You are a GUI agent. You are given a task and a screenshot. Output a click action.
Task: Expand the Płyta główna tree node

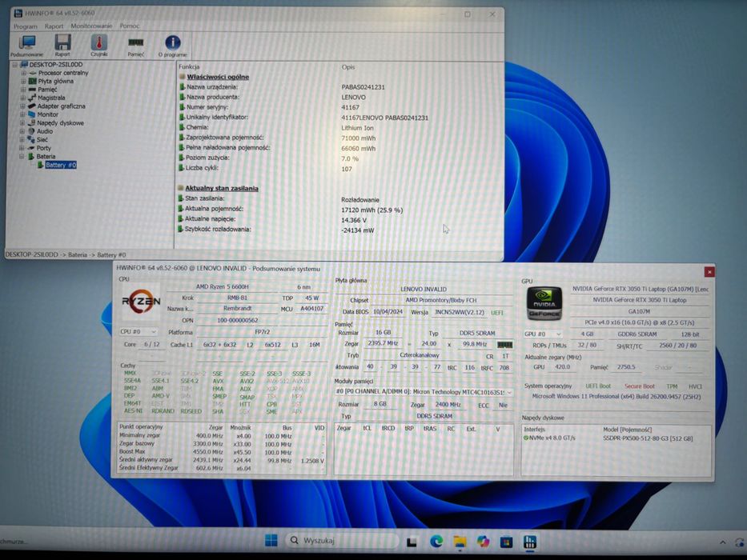[x=23, y=81]
